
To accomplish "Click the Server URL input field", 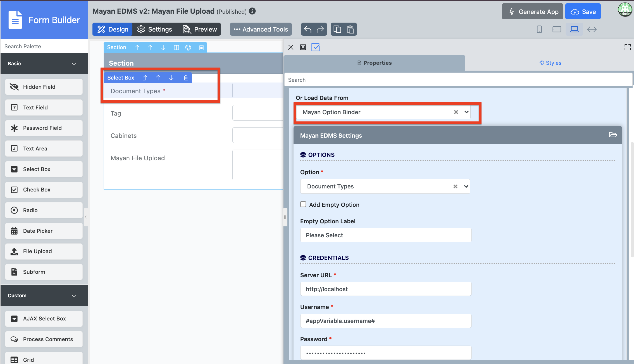I will (x=386, y=289).
